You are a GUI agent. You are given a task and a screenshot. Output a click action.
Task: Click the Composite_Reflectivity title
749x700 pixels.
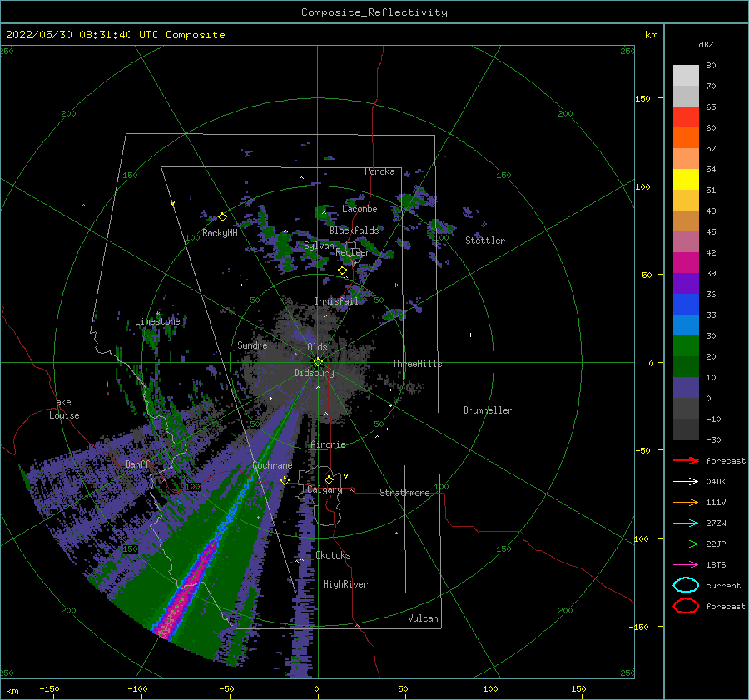click(x=374, y=12)
